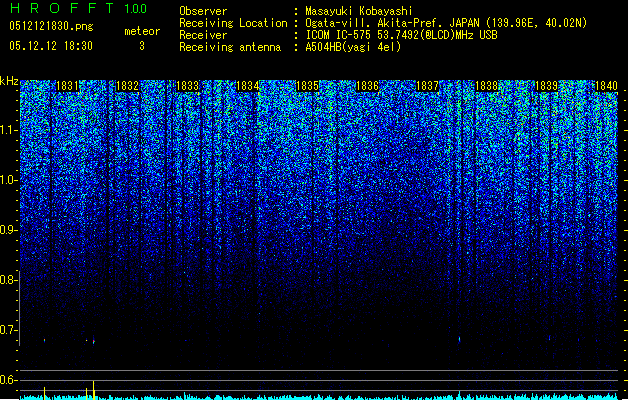This screenshot has width=629, height=400.
Task: Click the 'meteor' count label
Action: pyautogui.click(x=142, y=31)
